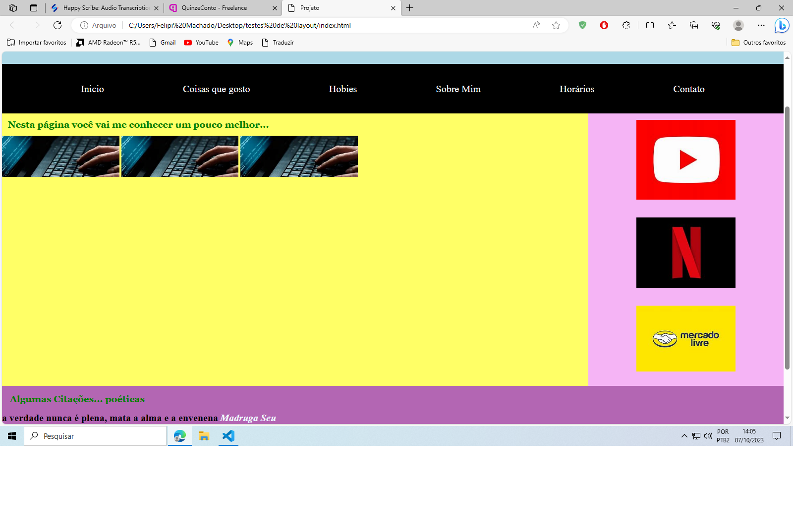The width and height of the screenshot is (793, 532).
Task: Click the Netflix logo image
Action: click(x=685, y=253)
